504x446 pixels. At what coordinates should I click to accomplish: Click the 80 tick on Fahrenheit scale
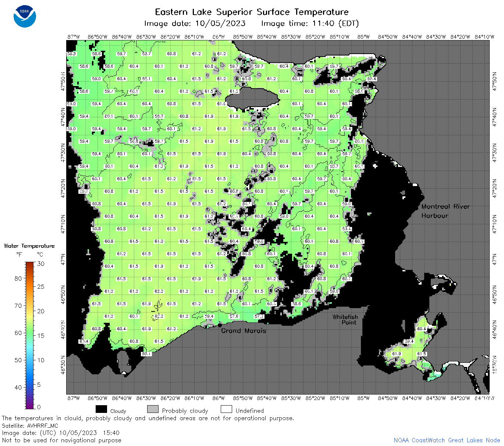[18, 278]
